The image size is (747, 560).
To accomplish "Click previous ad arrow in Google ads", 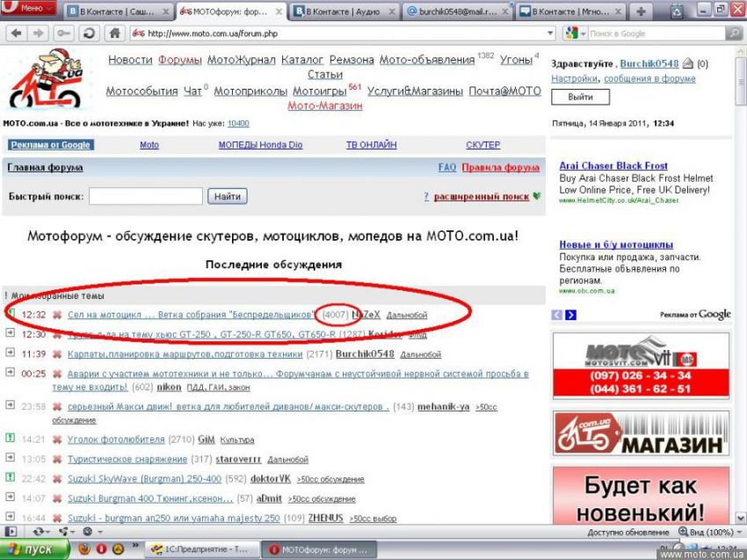I will pyautogui.click(x=557, y=315).
